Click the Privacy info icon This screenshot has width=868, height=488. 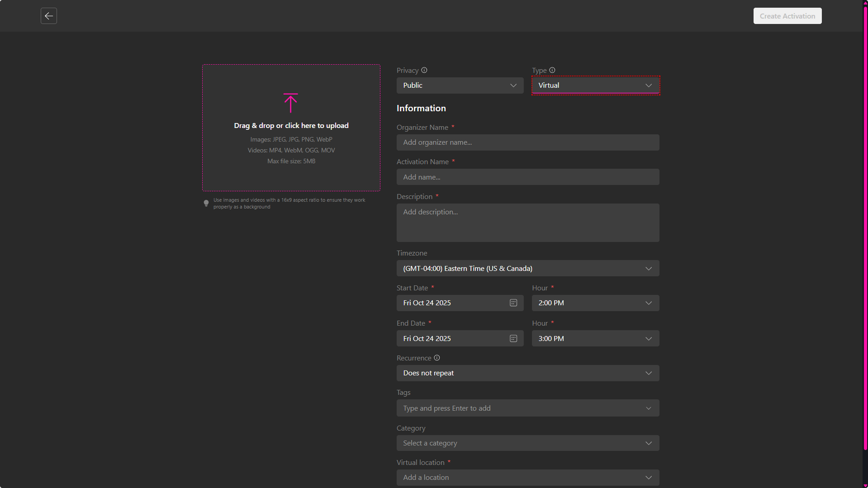coord(424,70)
